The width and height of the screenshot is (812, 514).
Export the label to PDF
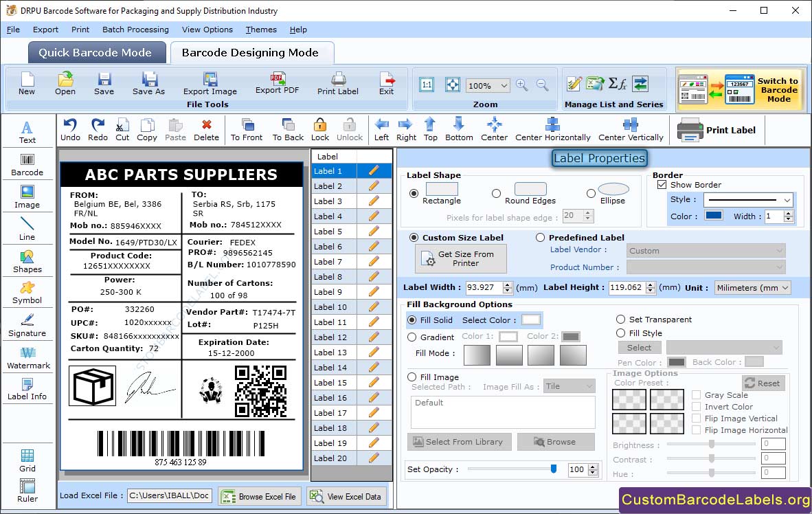click(277, 83)
